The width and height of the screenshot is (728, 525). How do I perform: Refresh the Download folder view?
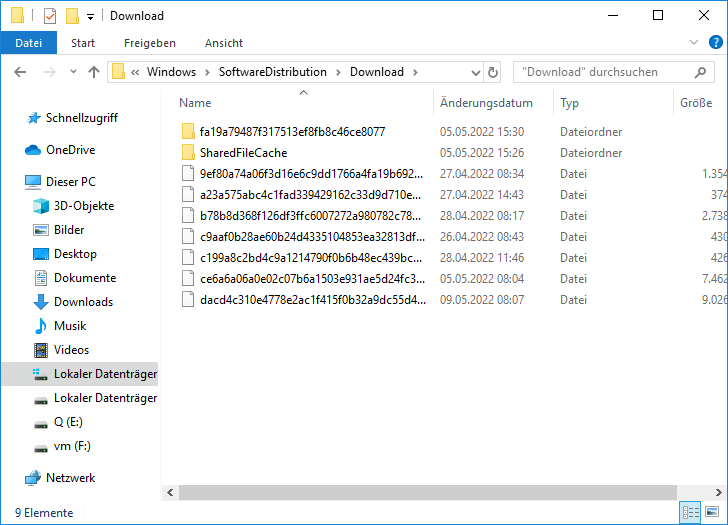(492, 72)
